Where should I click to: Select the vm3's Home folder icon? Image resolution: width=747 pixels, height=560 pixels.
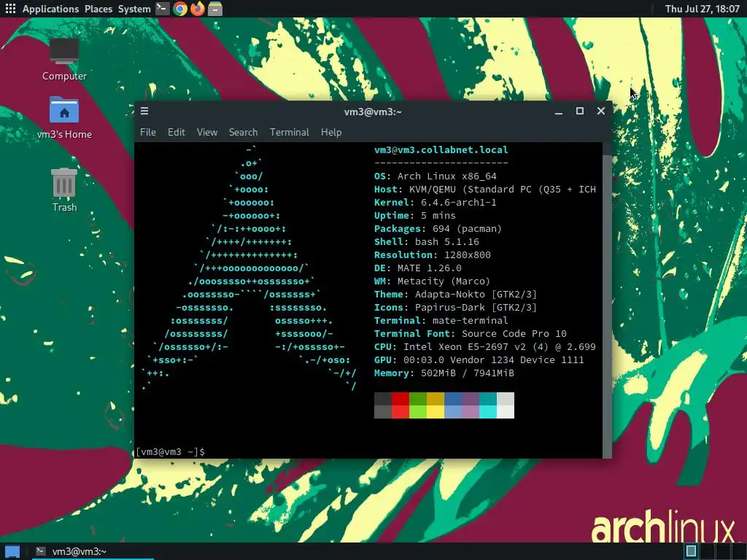(64, 118)
